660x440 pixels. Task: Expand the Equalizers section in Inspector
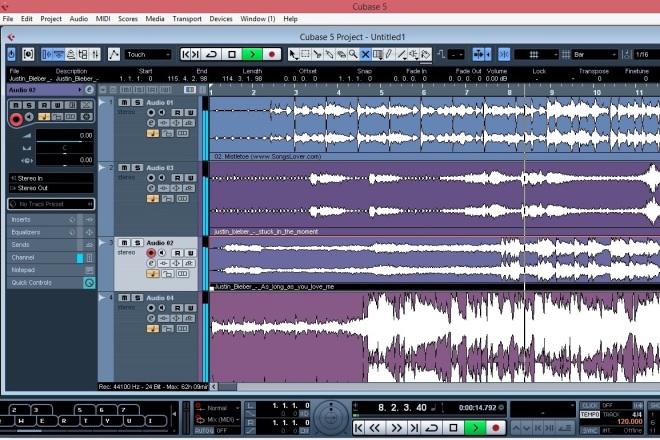pyautogui.click(x=51, y=232)
